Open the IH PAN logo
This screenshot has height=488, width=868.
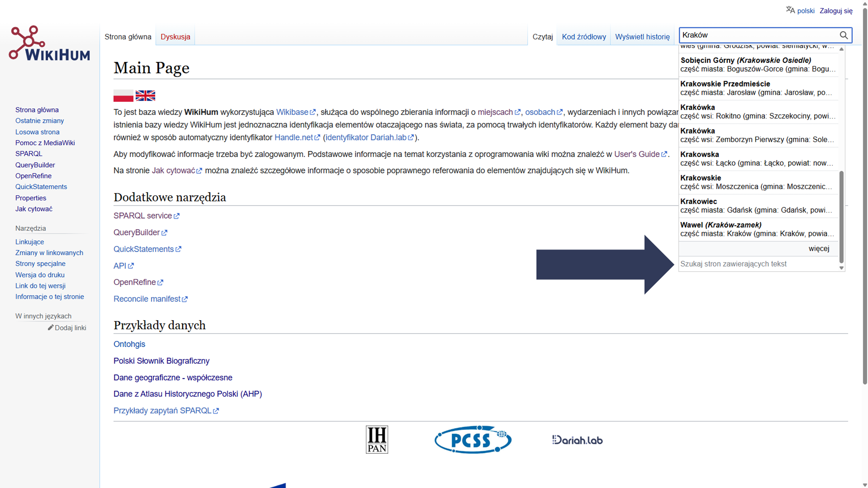click(x=377, y=439)
